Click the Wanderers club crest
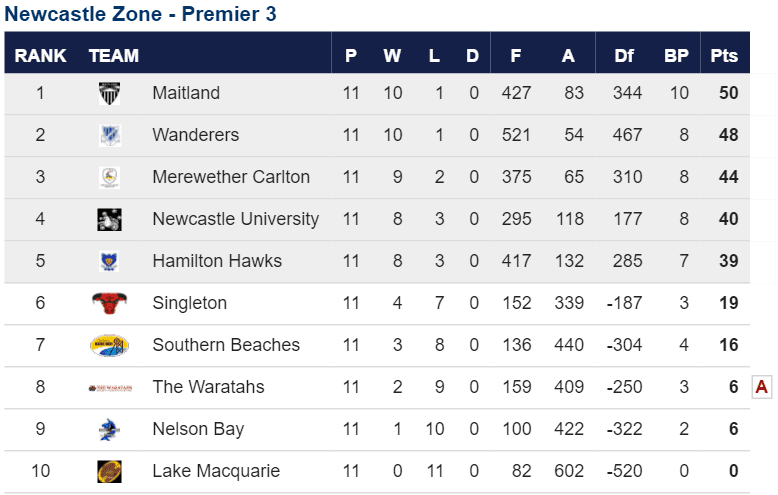 pyautogui.click(x=109, y=135)
